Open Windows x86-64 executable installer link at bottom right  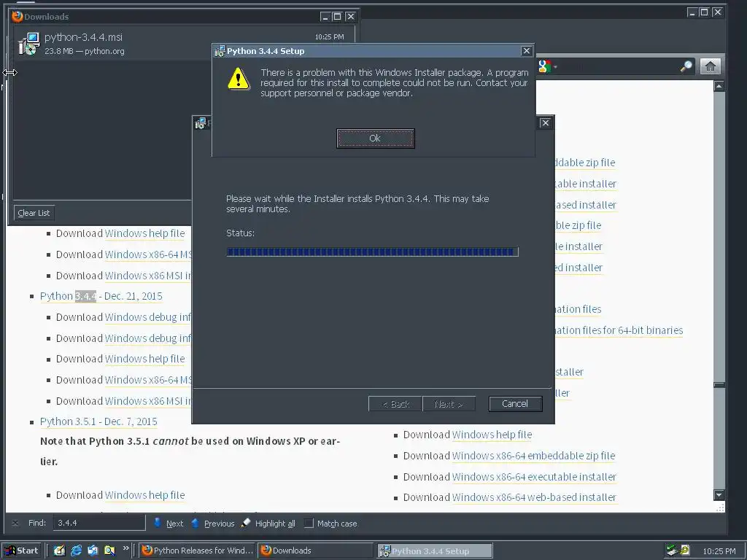pos(534,477)
